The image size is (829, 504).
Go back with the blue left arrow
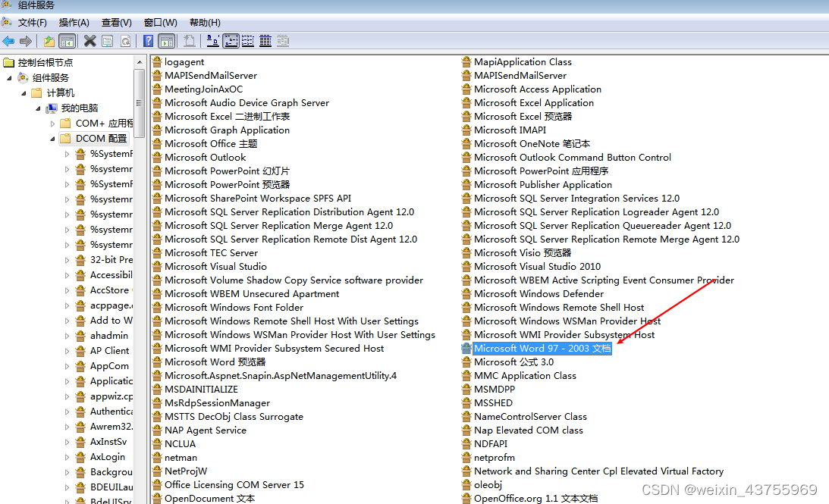click(x=8, y=41)
